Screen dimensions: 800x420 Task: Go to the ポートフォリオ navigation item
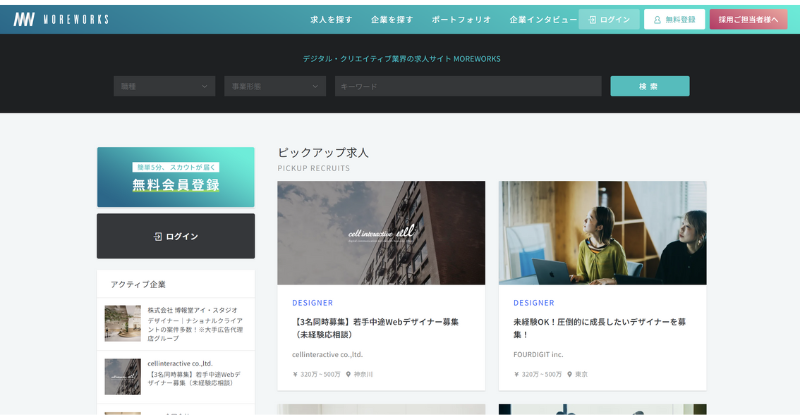tap(461, 19)
